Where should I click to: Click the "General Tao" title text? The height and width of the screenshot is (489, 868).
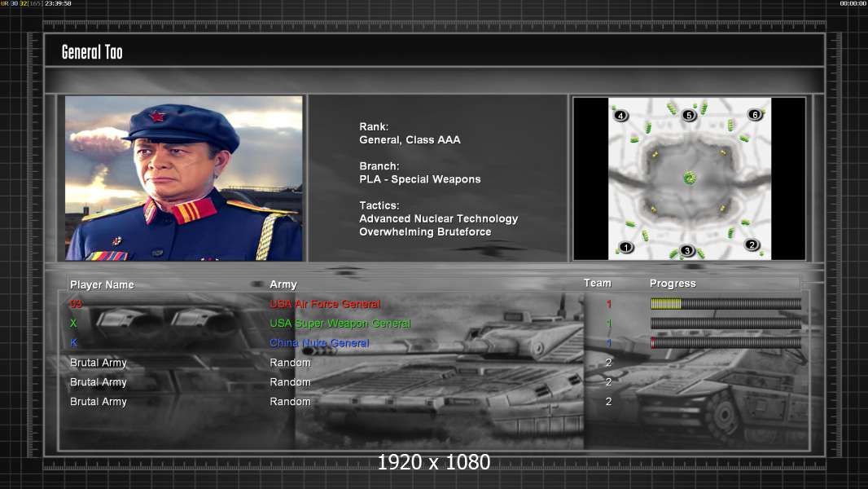(92, 52)
